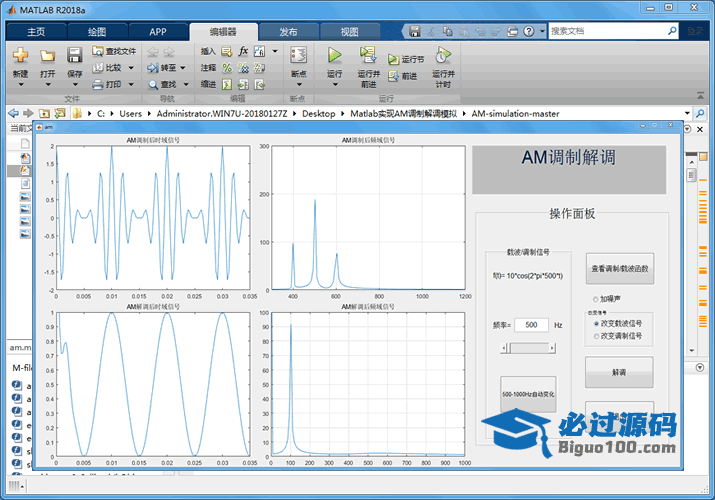The width and height of the screenshot is (715, 500).
Task: Select the 改变载波信号 radio button
Action: click(x=598, y=324)
